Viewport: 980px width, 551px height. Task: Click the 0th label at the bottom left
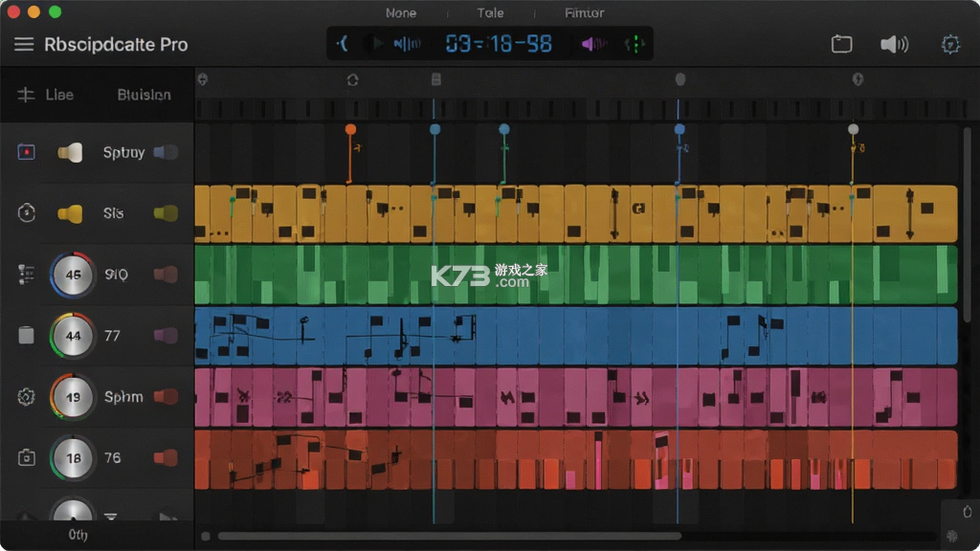pos(78,535)
